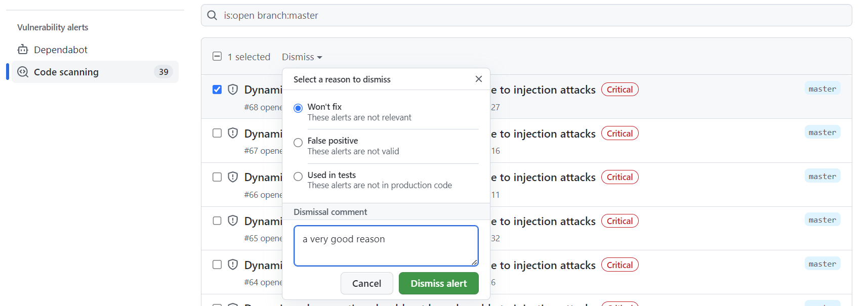Click shield icon of alert #65

(x=233, y=221)
